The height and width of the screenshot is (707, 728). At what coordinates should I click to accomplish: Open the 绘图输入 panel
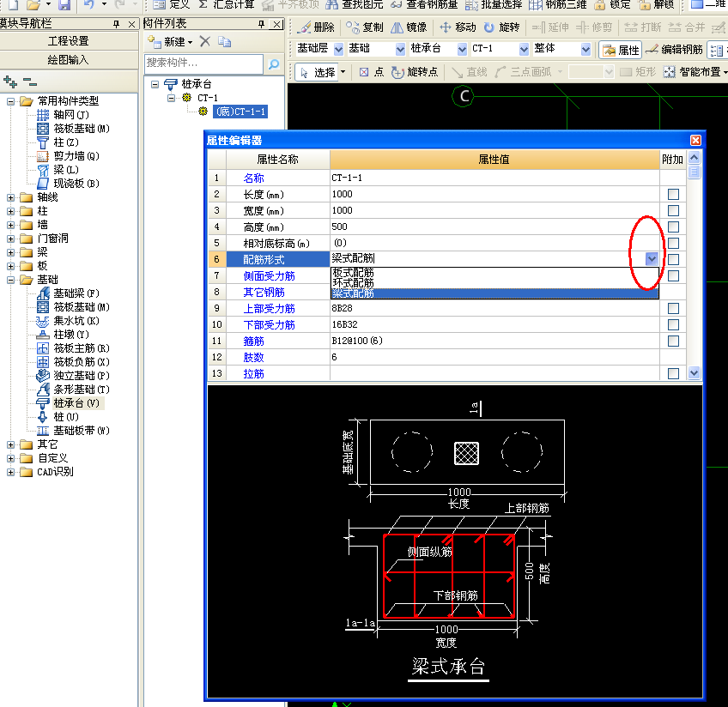(x=69, y=60)
